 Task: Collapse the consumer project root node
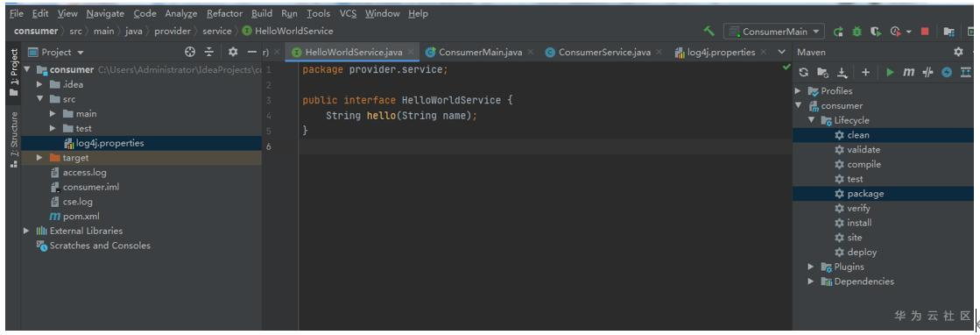(x=27, y=69)
